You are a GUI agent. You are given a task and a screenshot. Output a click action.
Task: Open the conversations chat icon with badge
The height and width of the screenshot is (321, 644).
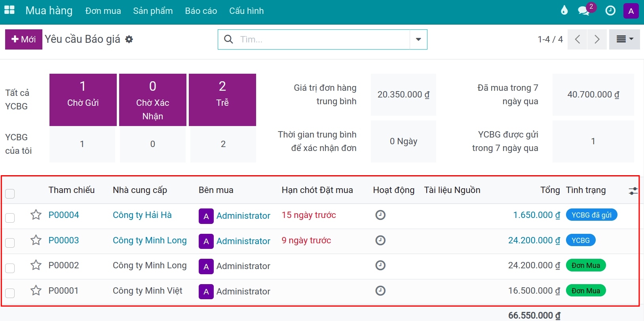pos(584,11)
